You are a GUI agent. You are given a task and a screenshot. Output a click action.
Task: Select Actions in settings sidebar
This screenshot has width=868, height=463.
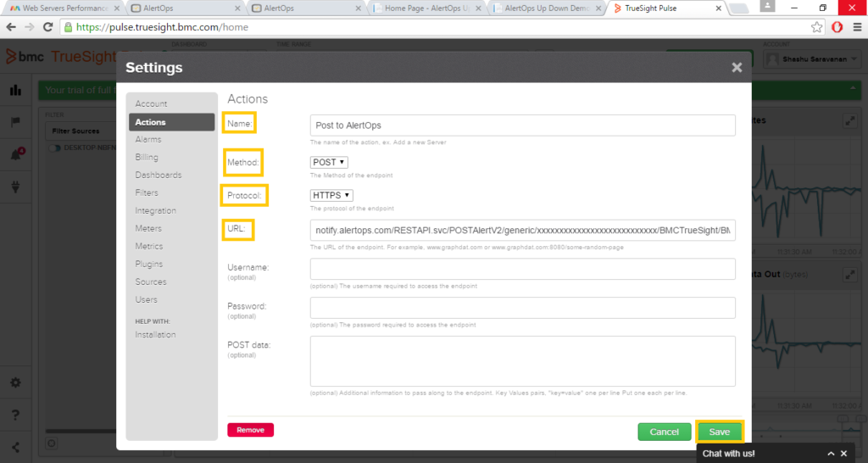click(171, 122)
